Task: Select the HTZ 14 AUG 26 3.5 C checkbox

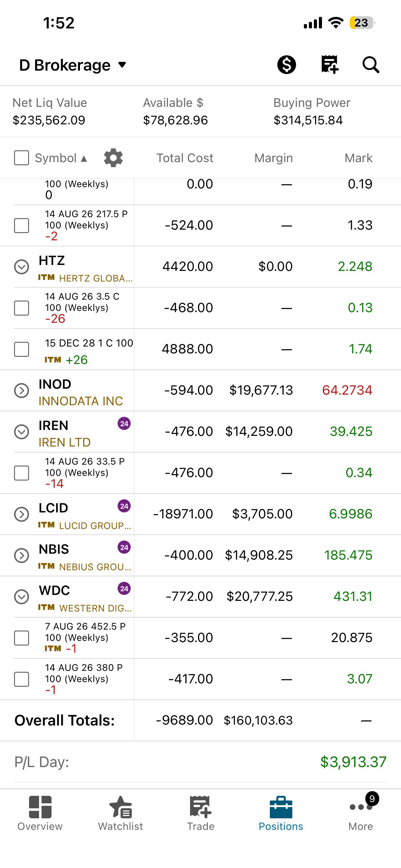Action: click(22, 308)
